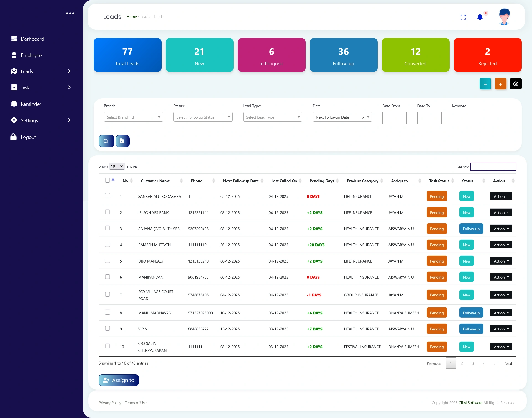Click the fullscreen toggle icon
532x418 pixels.
pos(463,17)
